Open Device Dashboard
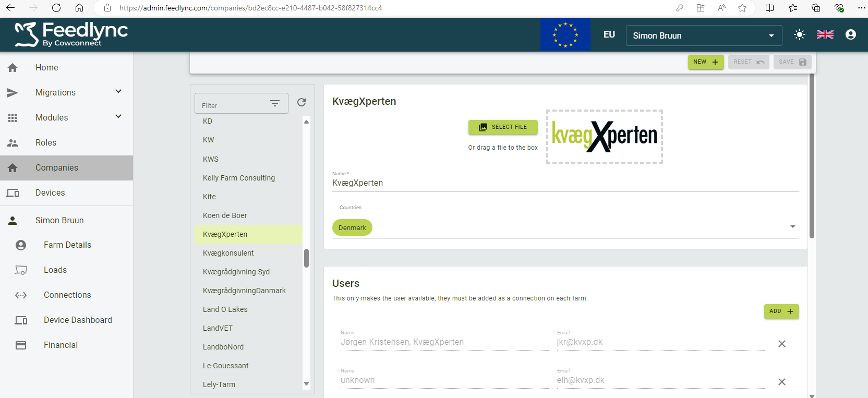The height and width of the screenshot is (398, 868). [66, 320]
